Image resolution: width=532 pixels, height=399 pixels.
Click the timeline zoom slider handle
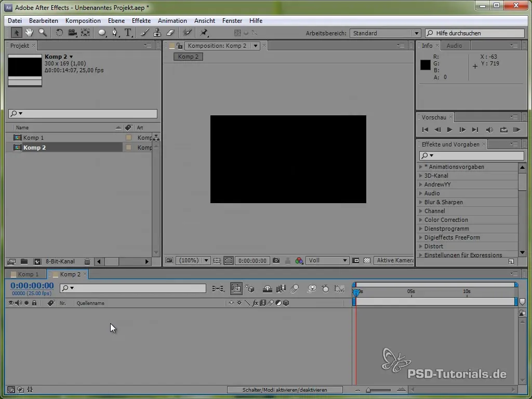(x=368, y=390)
